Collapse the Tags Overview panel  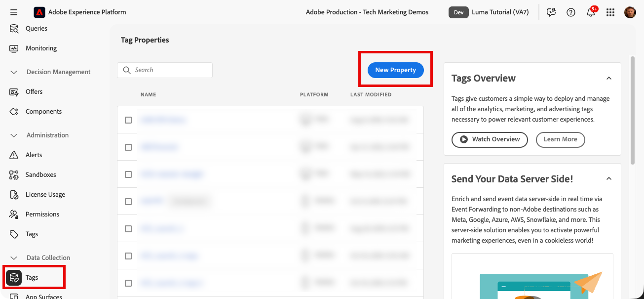(609, 78)
